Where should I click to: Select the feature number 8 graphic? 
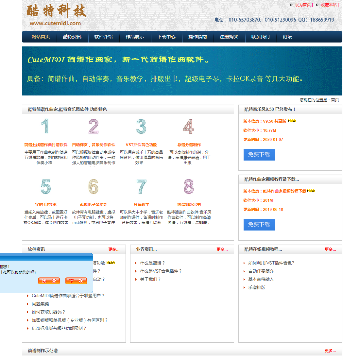point(189,187)
